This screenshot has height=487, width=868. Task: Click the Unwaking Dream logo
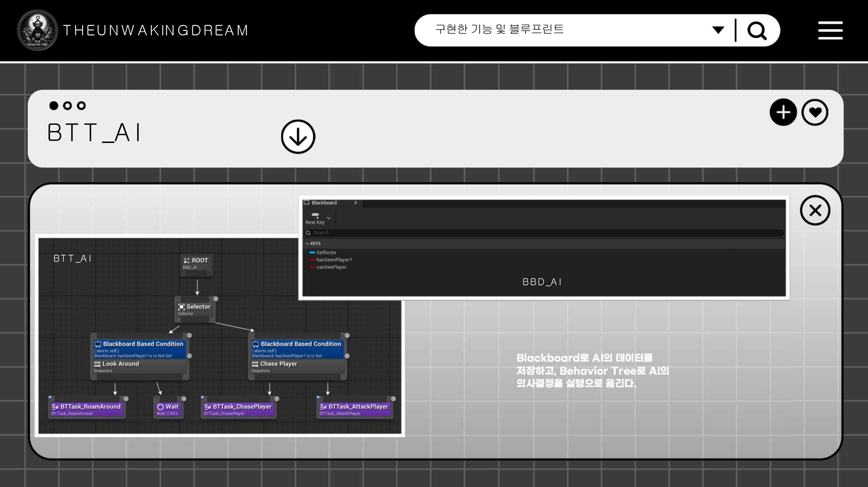(x=38, y=30)
